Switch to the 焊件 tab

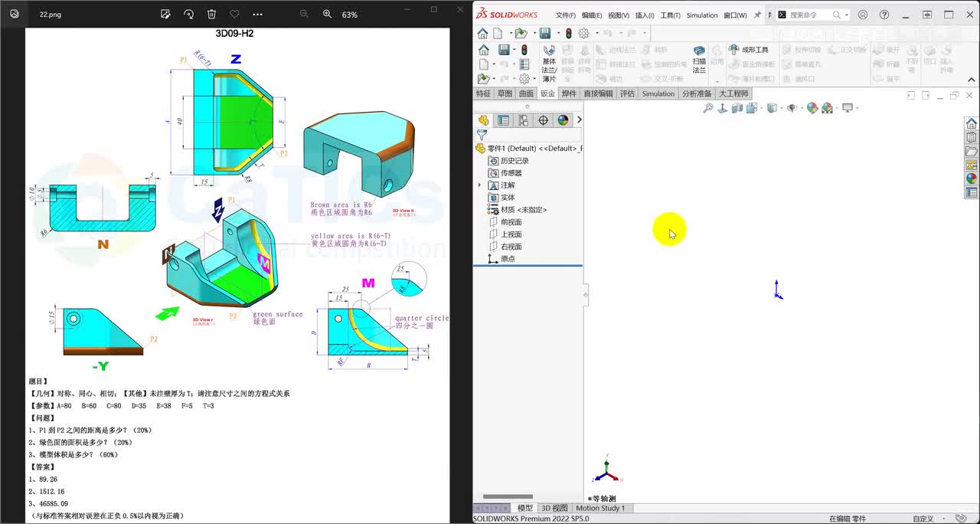coord(569,93)
